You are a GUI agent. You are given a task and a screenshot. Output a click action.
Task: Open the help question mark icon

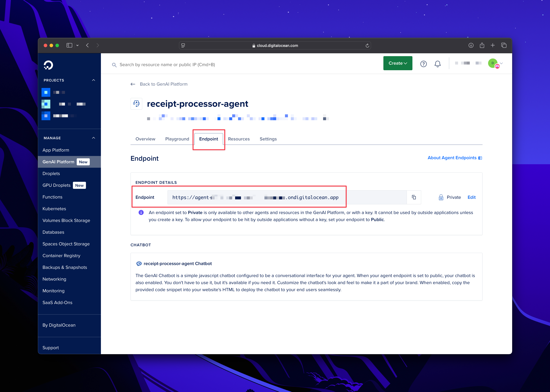423,64
